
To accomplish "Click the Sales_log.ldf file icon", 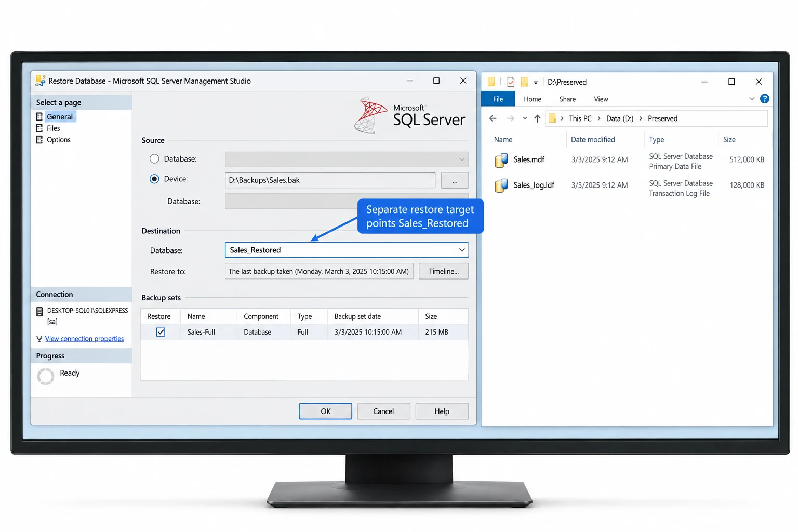I will pyautogui.click(x=501, y=185).
